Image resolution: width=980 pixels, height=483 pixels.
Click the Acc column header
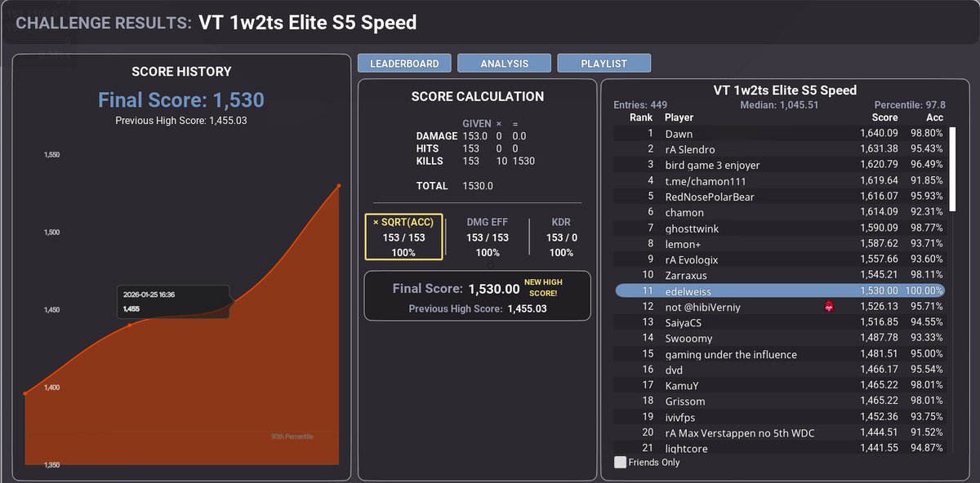(x=934, y=117)
